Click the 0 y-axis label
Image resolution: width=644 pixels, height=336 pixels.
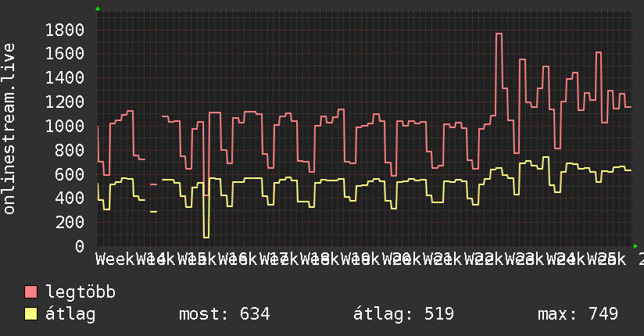click(x=80, y=246)
